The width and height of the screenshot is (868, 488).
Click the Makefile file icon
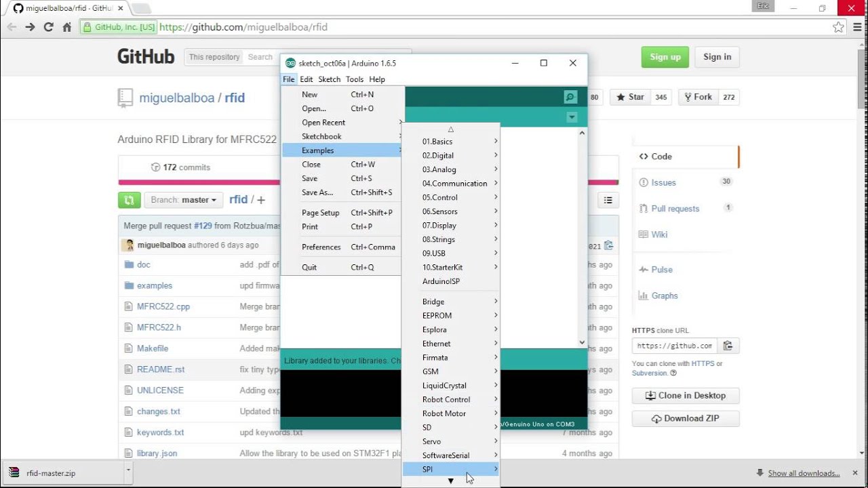[x=128, y=348]
